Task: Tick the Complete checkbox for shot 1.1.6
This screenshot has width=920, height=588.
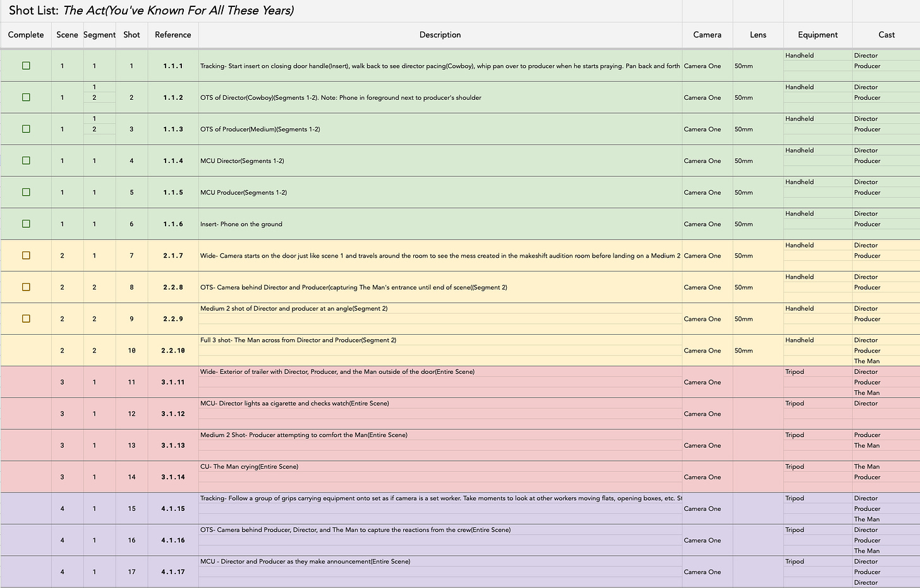Action: [x=26, y=224]
